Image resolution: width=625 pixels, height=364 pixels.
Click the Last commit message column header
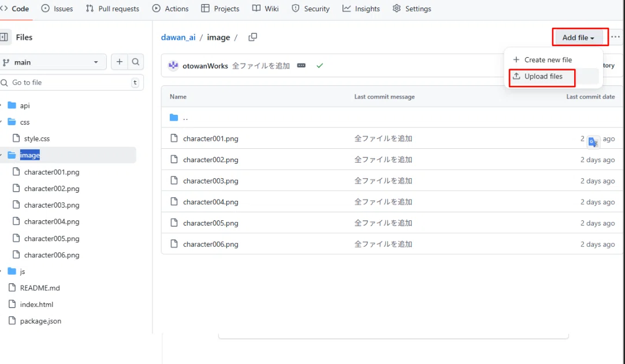click(384, 97)
